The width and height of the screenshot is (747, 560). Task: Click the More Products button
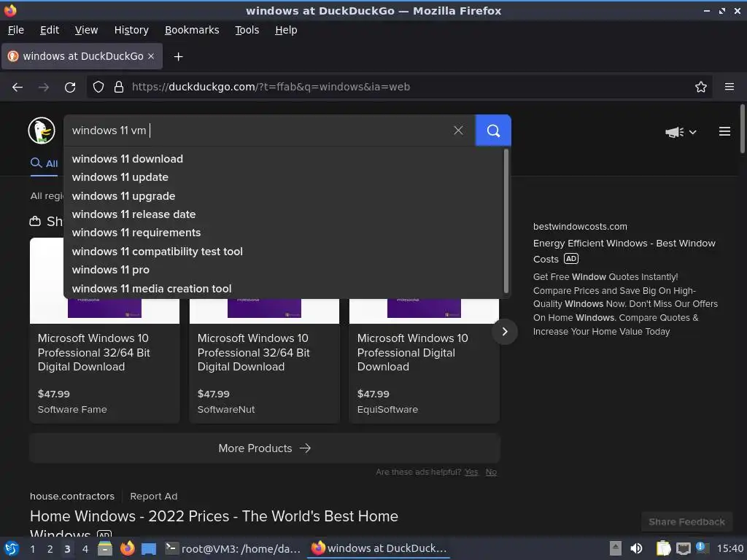265,448
